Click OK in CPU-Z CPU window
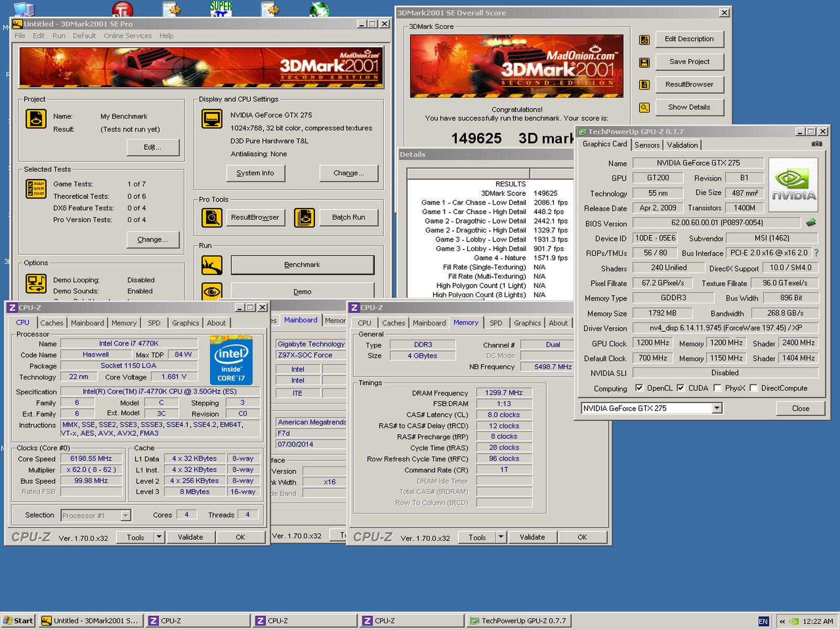The width and height of the screenshot is (840, 630). tap(240, 537)
